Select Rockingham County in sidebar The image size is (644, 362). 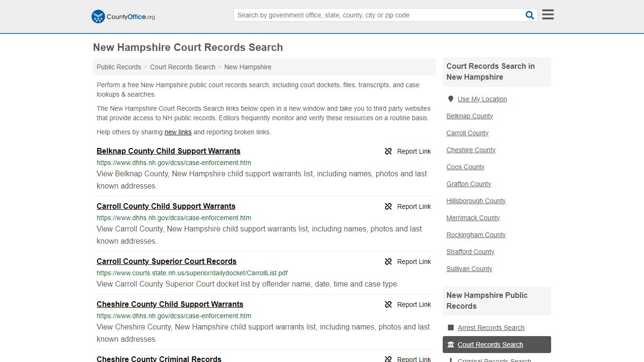point(476,235)
